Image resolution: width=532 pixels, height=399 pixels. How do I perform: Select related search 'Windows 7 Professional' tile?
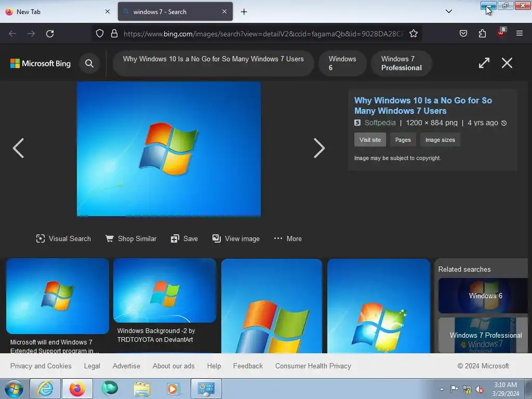483,335
